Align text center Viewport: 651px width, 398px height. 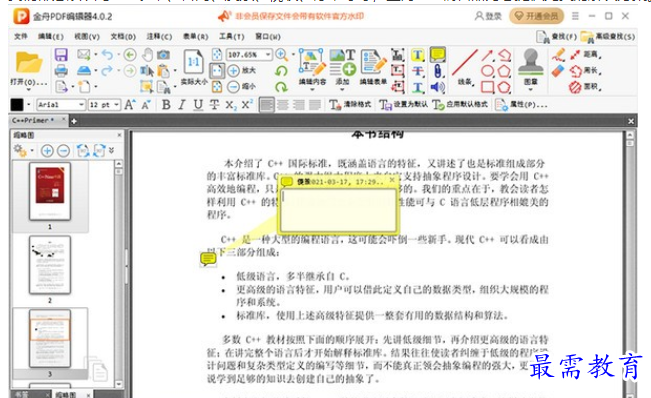pos(283,105)
